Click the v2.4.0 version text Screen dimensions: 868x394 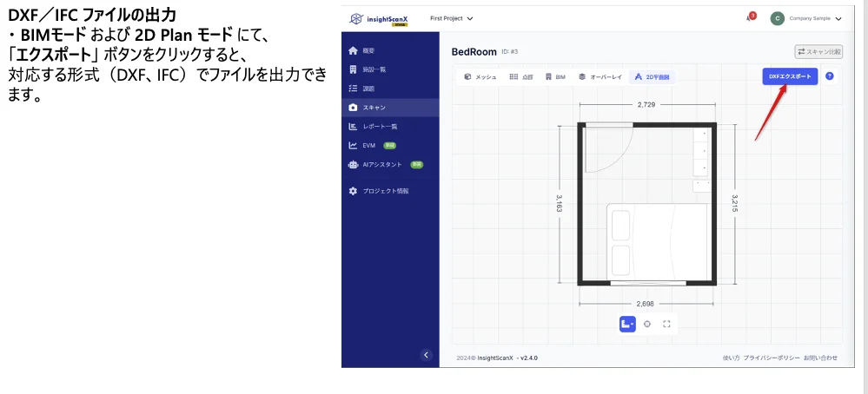click(528, 358)
